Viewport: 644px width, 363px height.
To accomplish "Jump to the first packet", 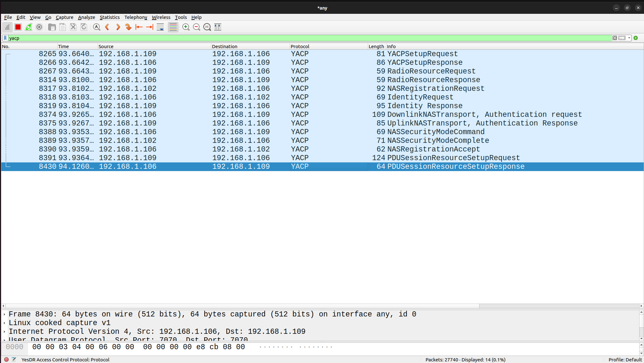I will [139, 27].
